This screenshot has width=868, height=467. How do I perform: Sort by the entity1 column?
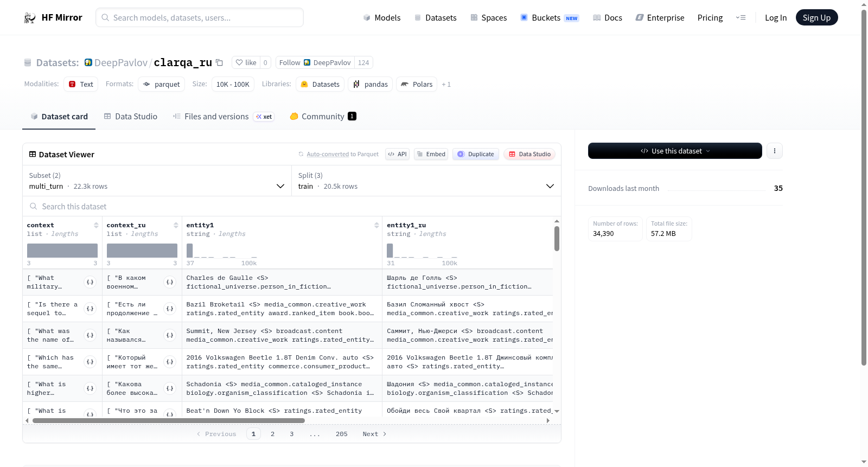(376, 225)
